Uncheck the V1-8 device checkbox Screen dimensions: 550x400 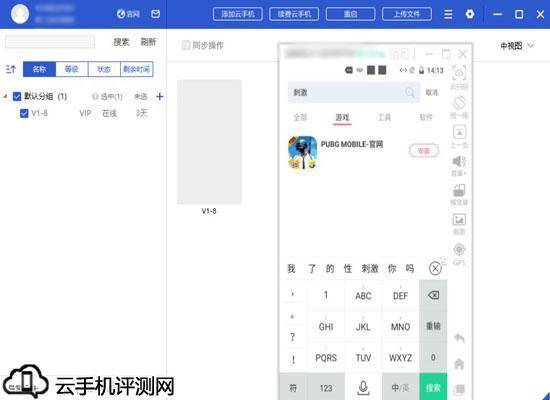coord(24,113)
